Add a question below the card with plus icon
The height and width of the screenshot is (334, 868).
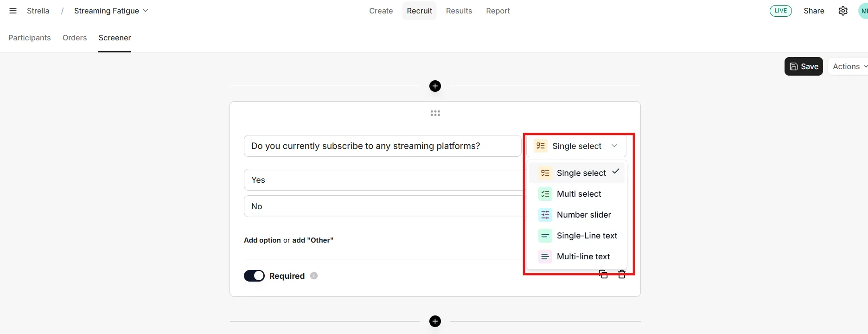click(x=435, y=321)
